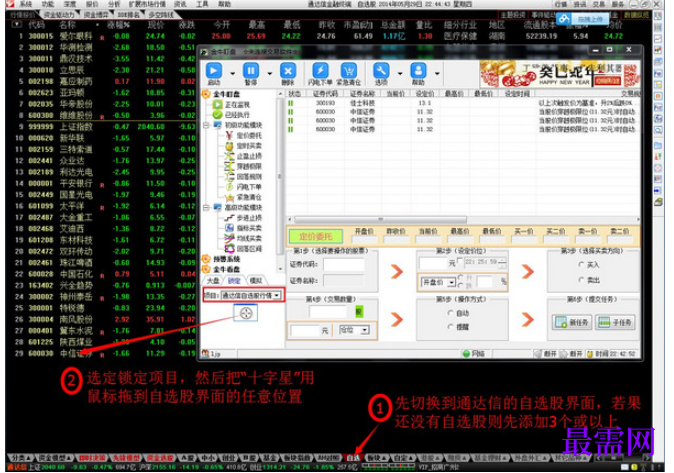The height and width of the screenshot is (473, 674).
Task: Collapse the 初级功能模块 tree node
Action: point(206,125)
